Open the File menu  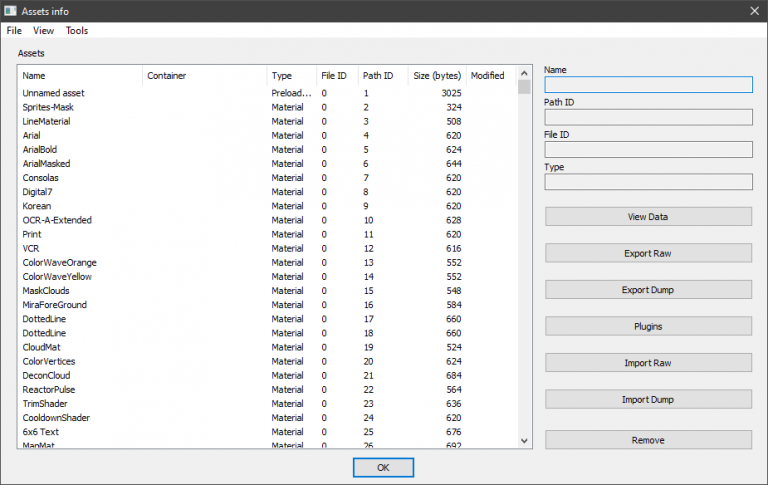coord(14,31)
